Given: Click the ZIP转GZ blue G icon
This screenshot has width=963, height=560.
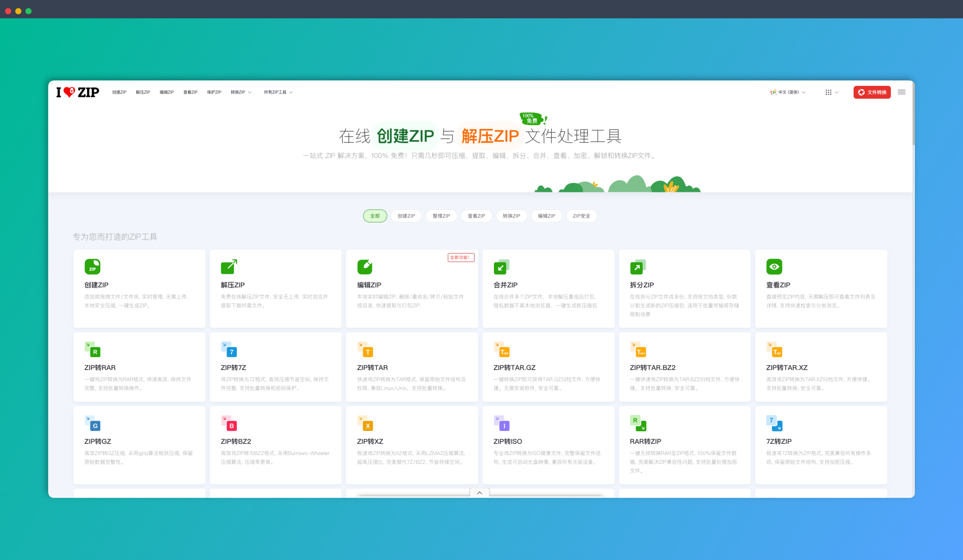Looking at the screenshot, I should click(x=93, y=423).
